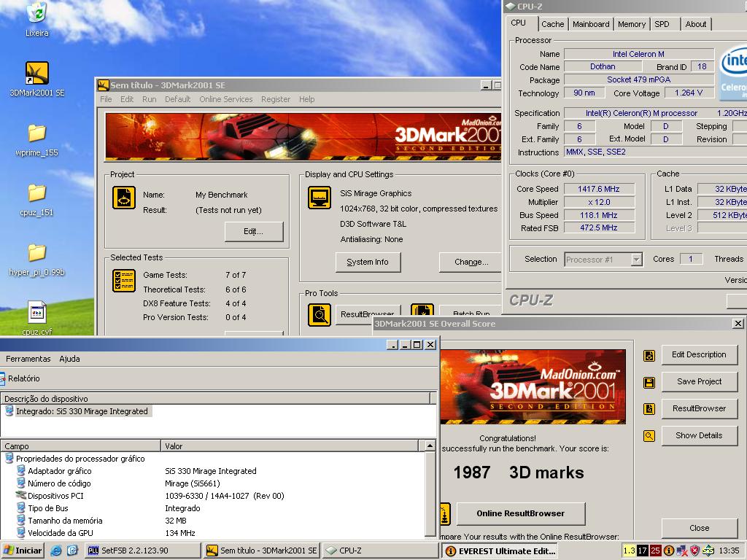The height and width of the screenshot is (560, 747).
Task: Click the Project icon in 3DMark2001
Action: pyautogui.click(x=124, y=198)
